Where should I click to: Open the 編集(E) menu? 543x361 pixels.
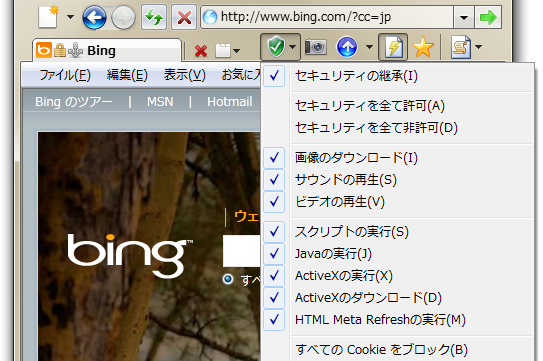click(x=127, y=74)
